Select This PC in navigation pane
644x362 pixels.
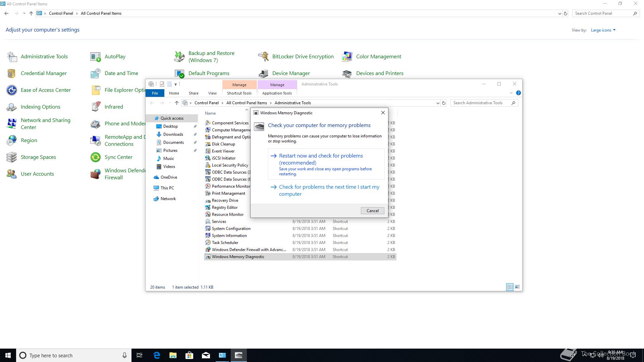167,188
